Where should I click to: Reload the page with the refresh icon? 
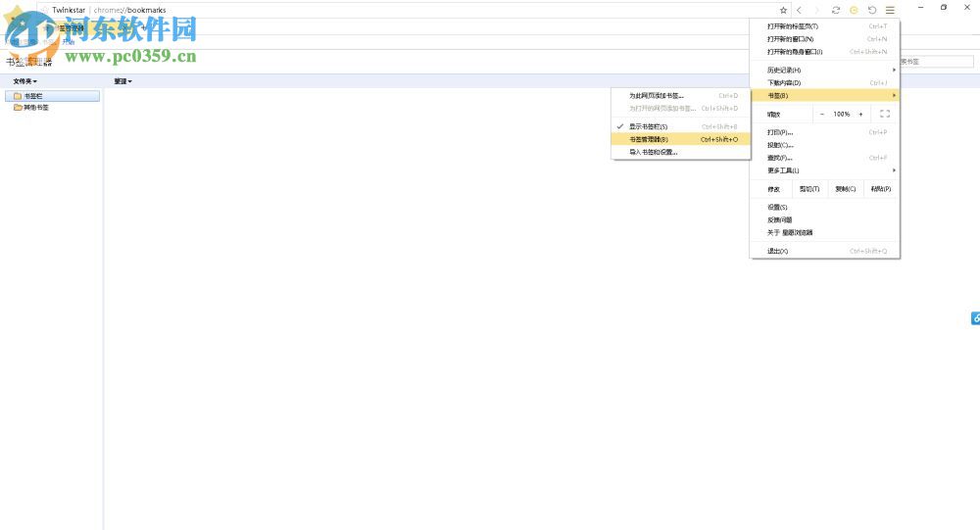tap(836, 10)
